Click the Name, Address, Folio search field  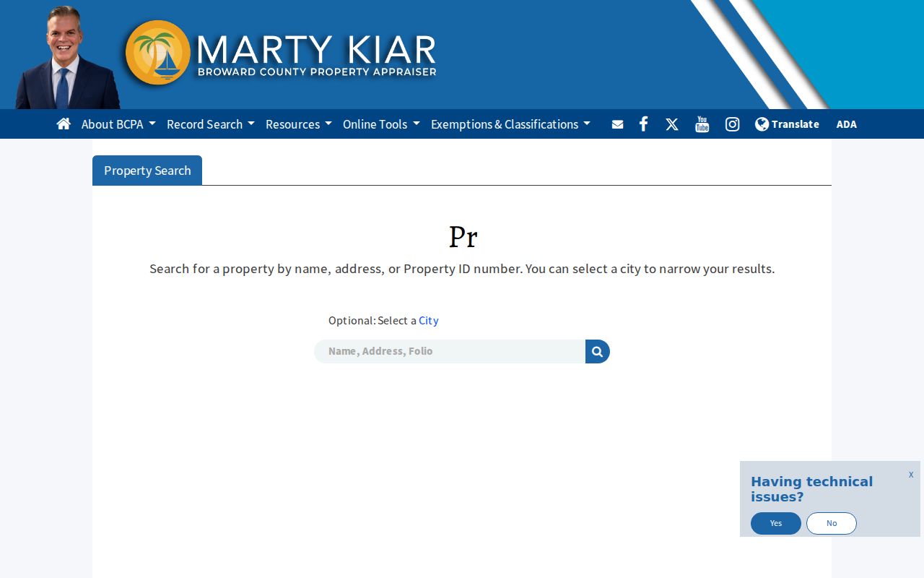point(450,352)
